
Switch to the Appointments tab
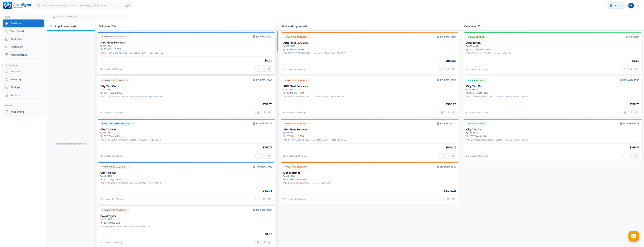(x=65, y=26)
